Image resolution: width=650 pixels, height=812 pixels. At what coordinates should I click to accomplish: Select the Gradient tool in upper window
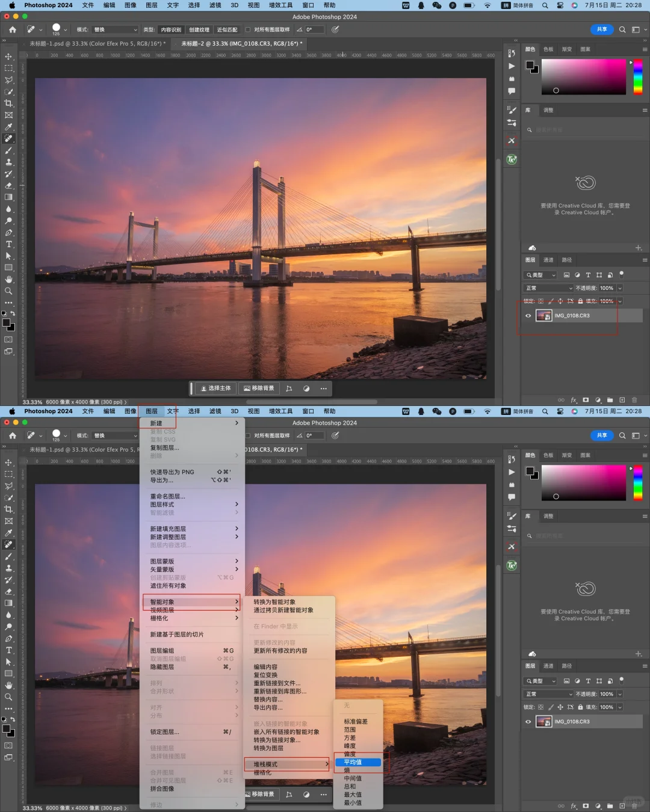(x=8, y=197)
